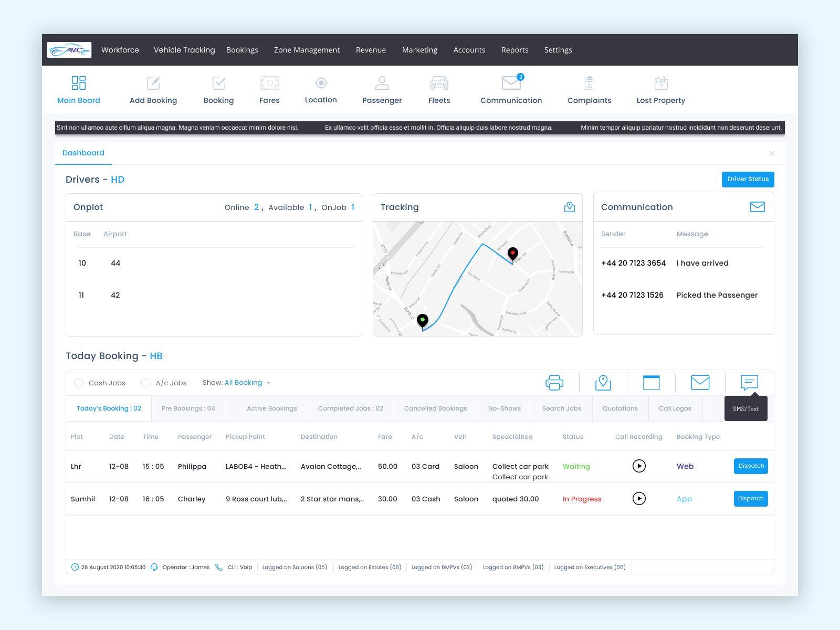Viewport: 840px width, 630px height.
Task: Open the Zone Management menu
Action: pos(307,50)
